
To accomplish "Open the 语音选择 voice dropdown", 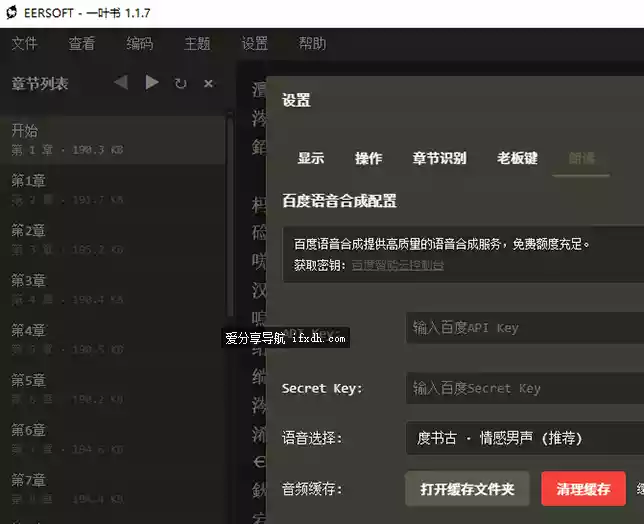I will coord(525,438).
